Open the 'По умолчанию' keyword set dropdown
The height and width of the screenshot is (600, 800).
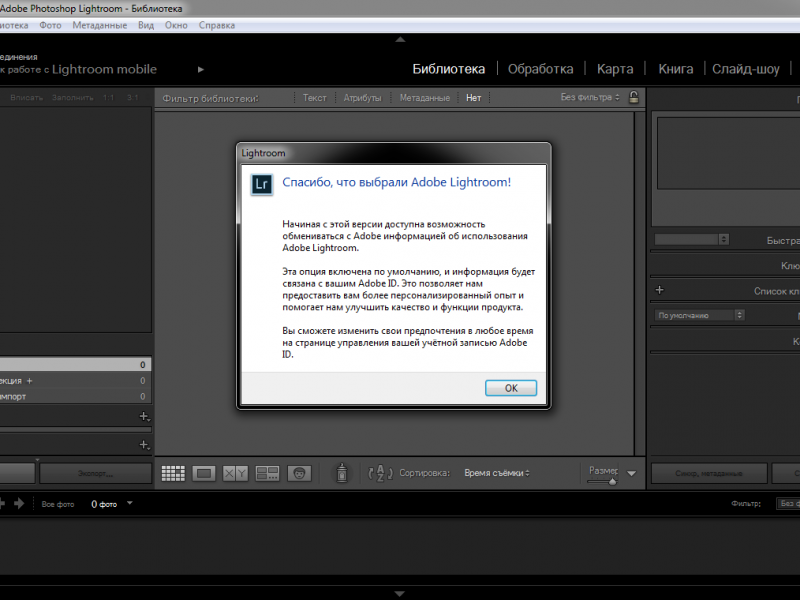pyautogui.click(x=699, y=315)
